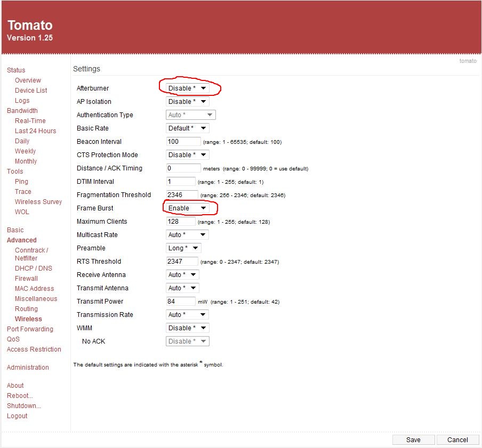Change the Basic Rate dropdown
482x448 pixels.
pos(187,128)
